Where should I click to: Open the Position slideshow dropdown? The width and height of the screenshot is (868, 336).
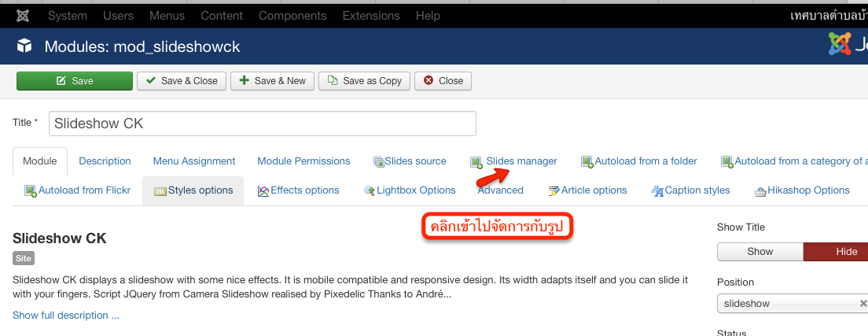[786, 304]
